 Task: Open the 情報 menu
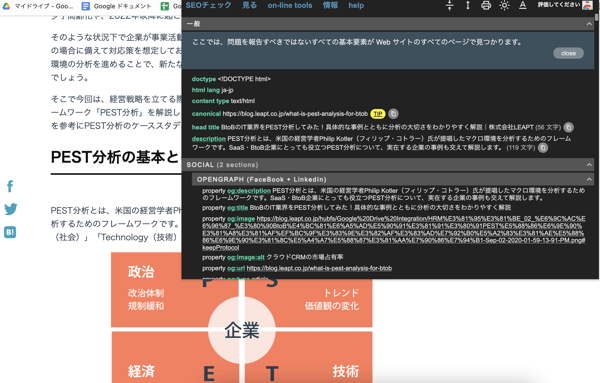pos(330,5)
